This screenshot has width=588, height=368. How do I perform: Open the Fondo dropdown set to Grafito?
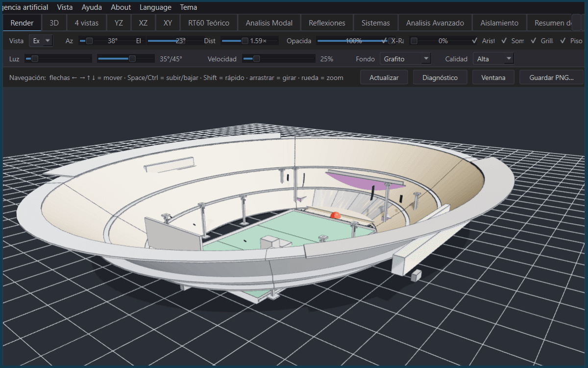405,59
